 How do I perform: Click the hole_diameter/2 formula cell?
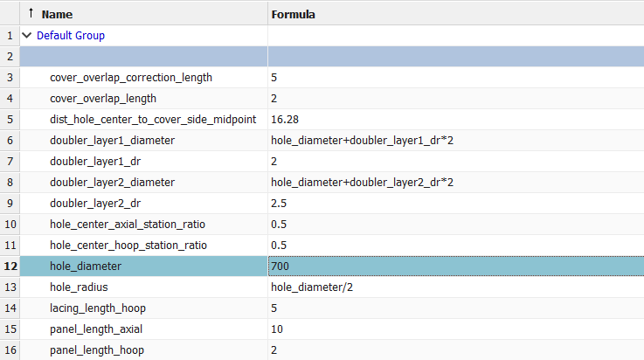tap(312, 287)
